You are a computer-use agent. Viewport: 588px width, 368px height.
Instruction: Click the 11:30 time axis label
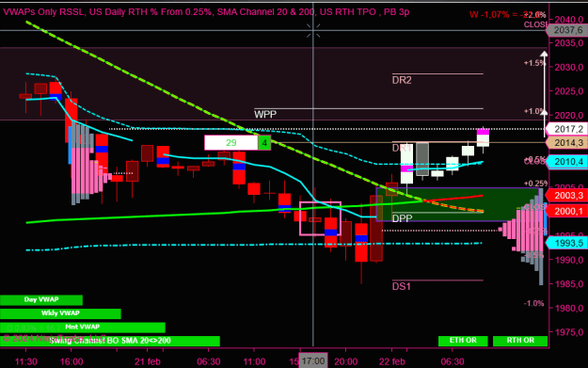point(26,362)
